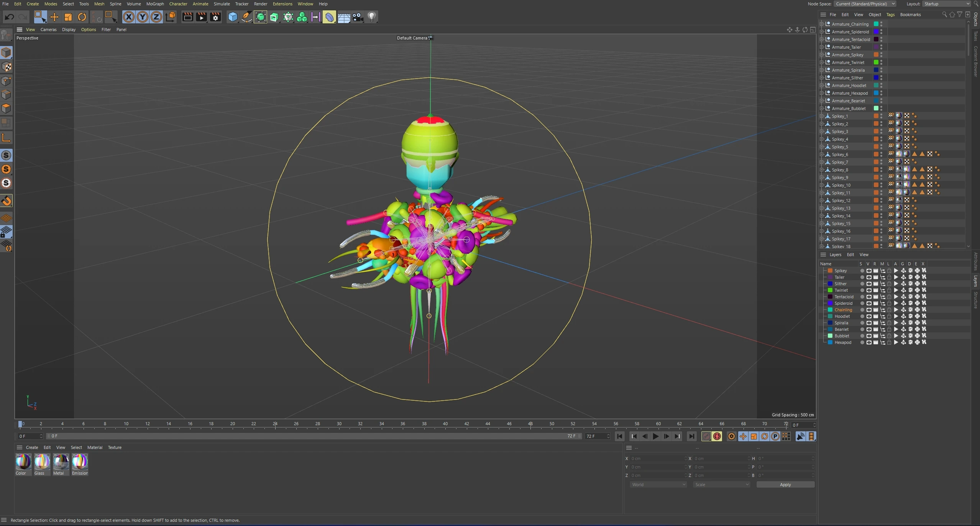Toggle visibility eye for Spikey layer
The width and height of the screenshot is (980, 526).
(869, 271)
